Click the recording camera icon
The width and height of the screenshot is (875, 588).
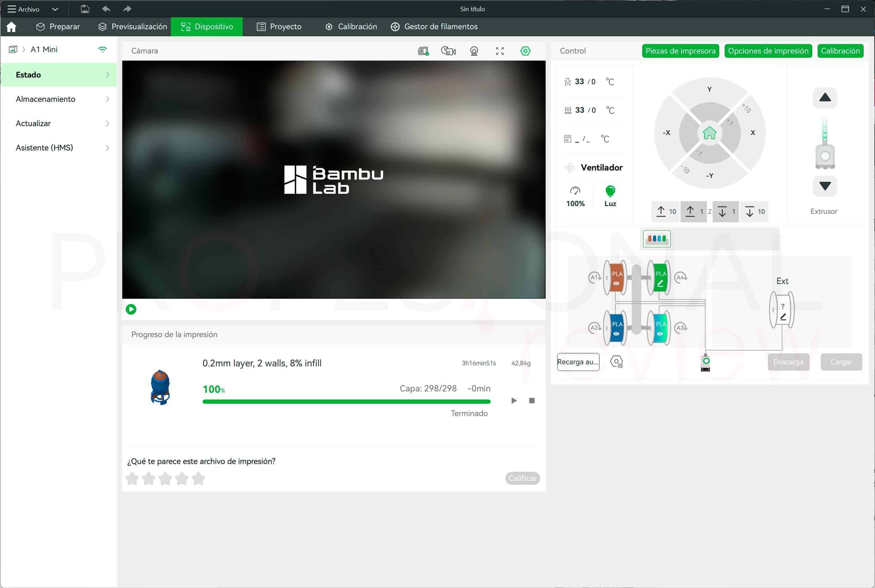click(x=448, y=51)
